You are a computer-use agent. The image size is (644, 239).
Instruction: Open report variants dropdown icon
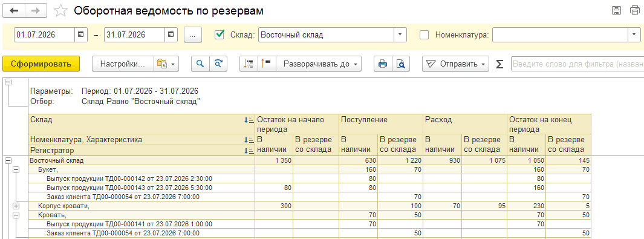[166, 64]
